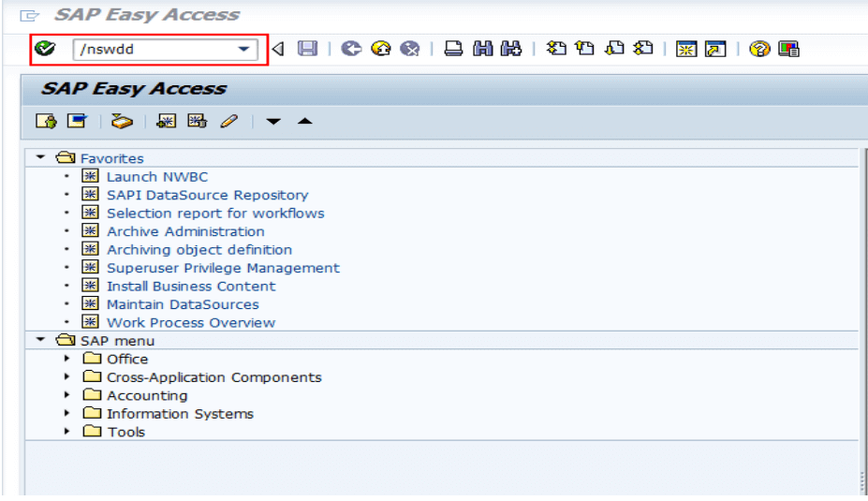Click the folder icon beside Accounting
868x501 pixels.
92,394
